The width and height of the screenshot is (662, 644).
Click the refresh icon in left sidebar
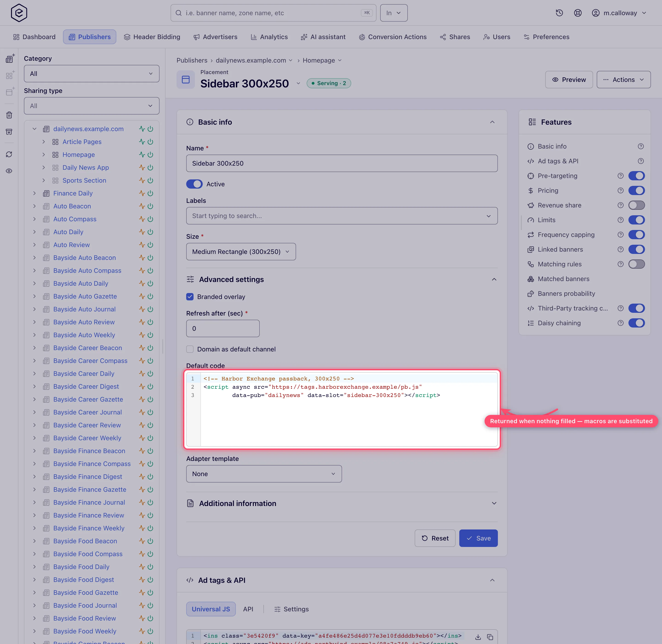pos(9,154)
